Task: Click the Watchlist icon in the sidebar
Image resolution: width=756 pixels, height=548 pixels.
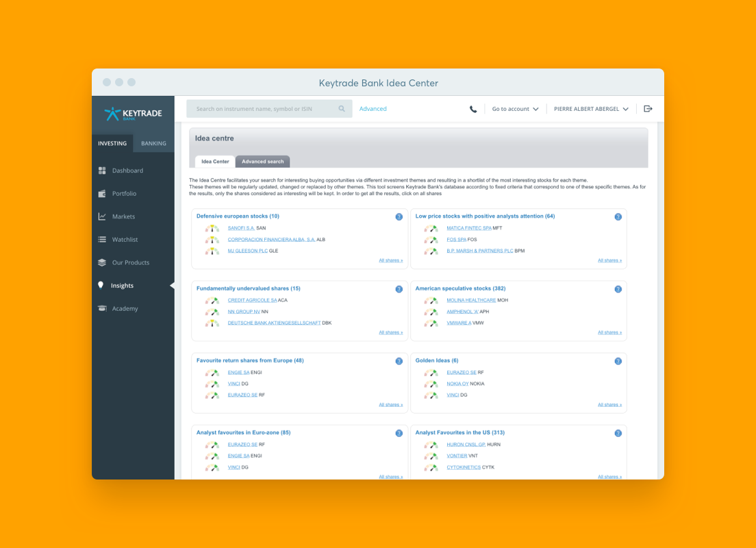Action: pyautogui.click(x=101, y=239)
